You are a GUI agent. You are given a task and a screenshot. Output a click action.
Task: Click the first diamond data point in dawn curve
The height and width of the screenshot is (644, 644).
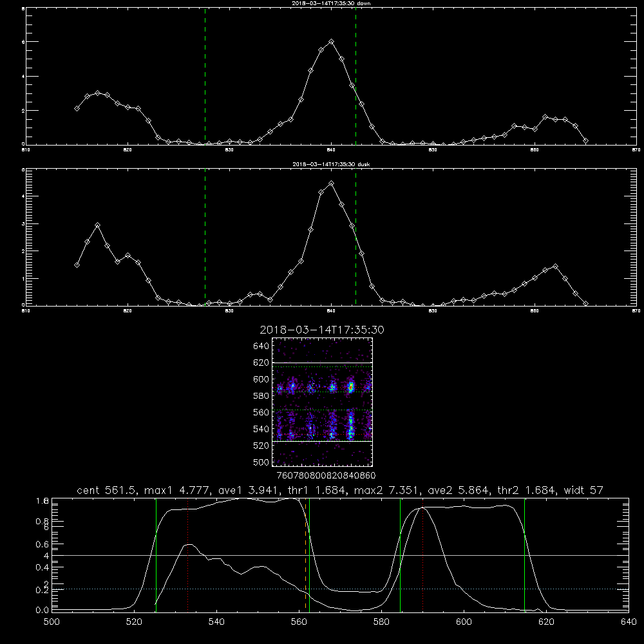(77, 108)
